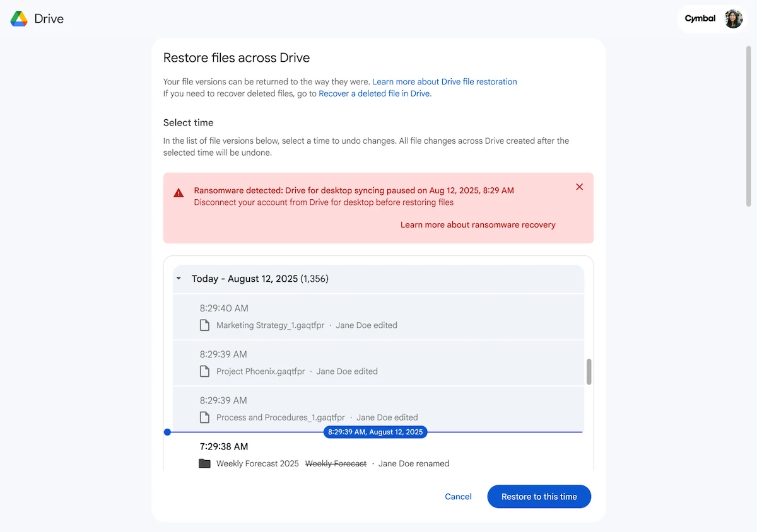Collapse the Today - August 12, 2025 group

click(x=178, y=278)
